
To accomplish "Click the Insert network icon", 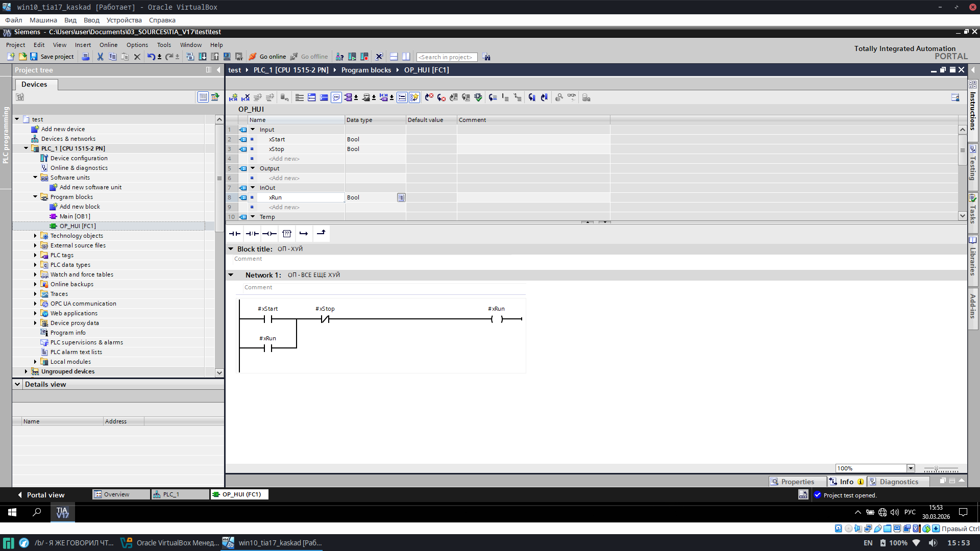I will (x=233, y=97).
